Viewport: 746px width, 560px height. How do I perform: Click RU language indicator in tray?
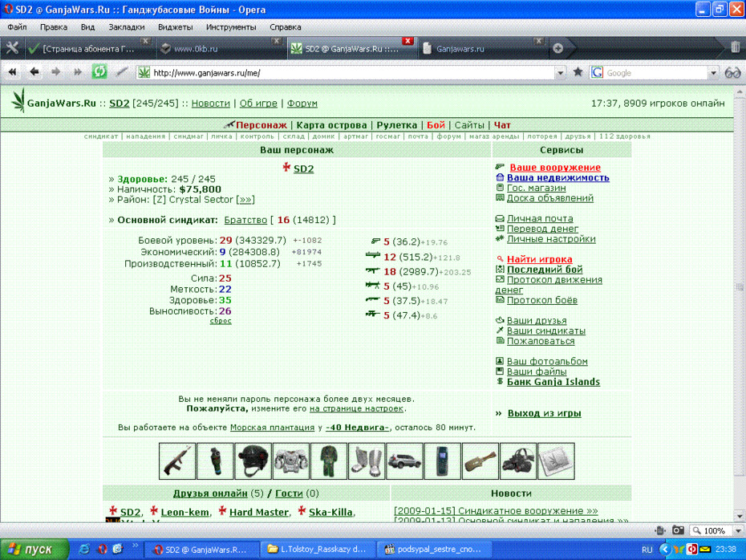click(647, 550)
